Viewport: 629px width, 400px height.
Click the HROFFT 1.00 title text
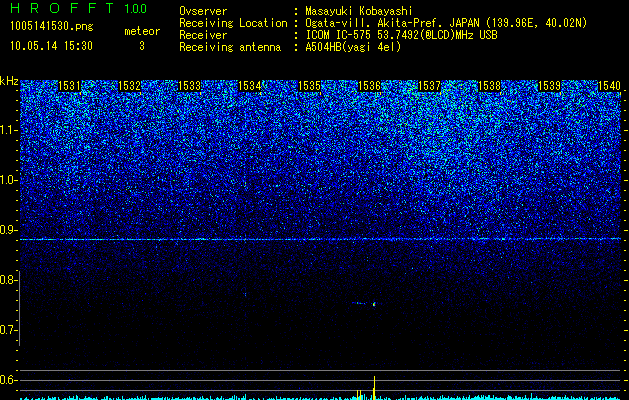[79, 8]
